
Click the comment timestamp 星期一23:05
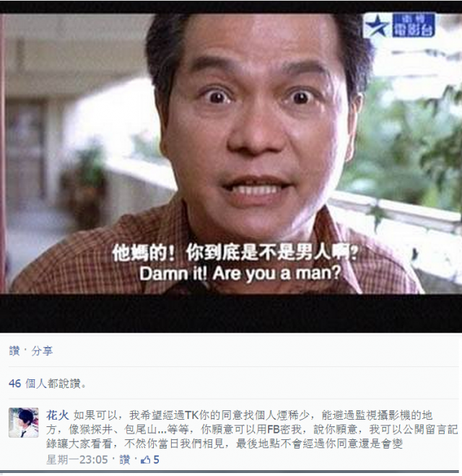(77, 460)
